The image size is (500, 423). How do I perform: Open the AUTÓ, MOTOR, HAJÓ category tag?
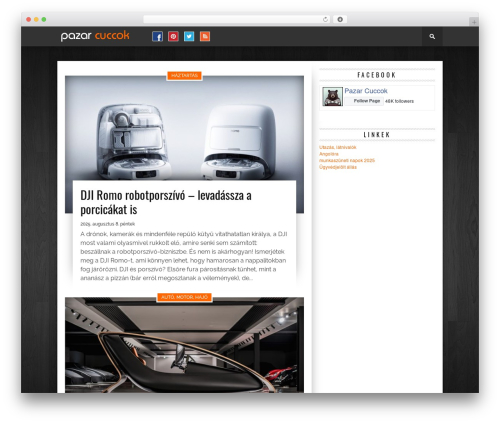coord(184,297)
